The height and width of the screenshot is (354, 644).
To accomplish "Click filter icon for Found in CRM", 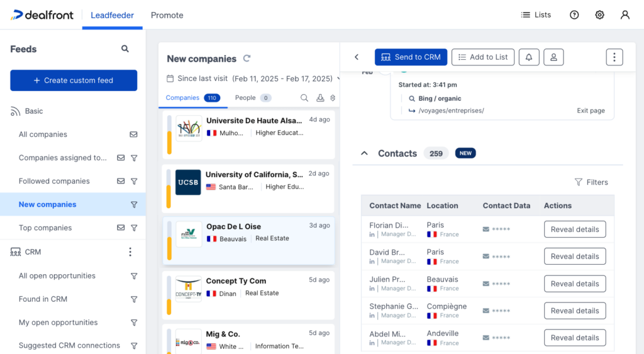I will (134, 299).
